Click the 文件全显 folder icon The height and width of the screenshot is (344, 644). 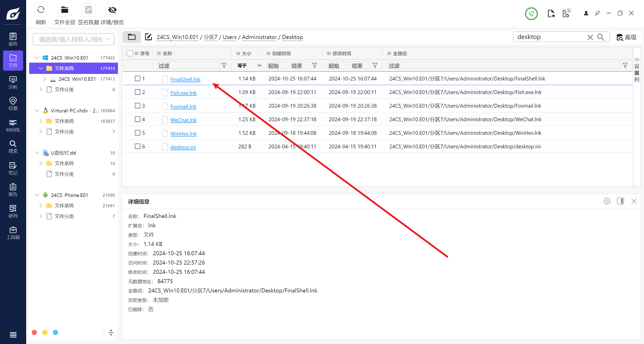[65, 10]
